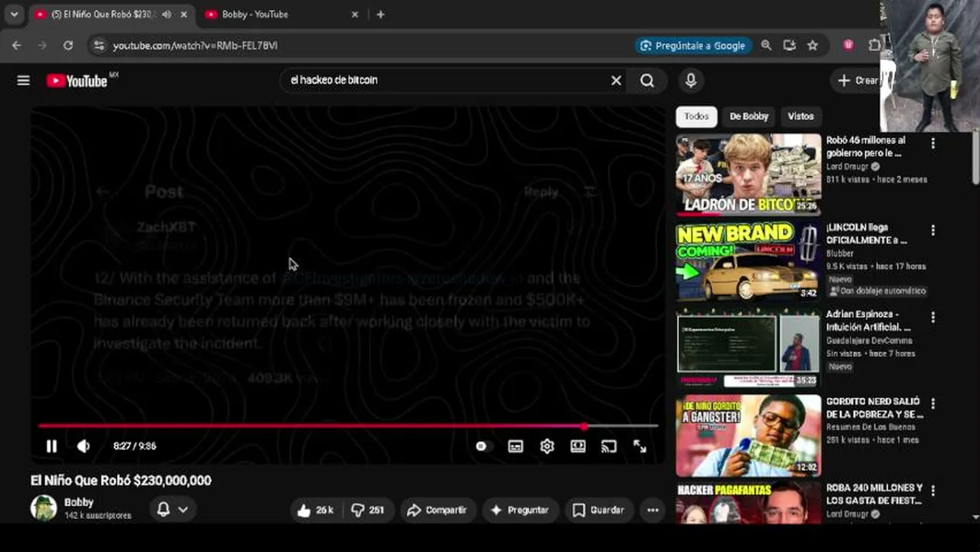Open Gordito Nerd Salió de la Pobreza title

[874, 408]
